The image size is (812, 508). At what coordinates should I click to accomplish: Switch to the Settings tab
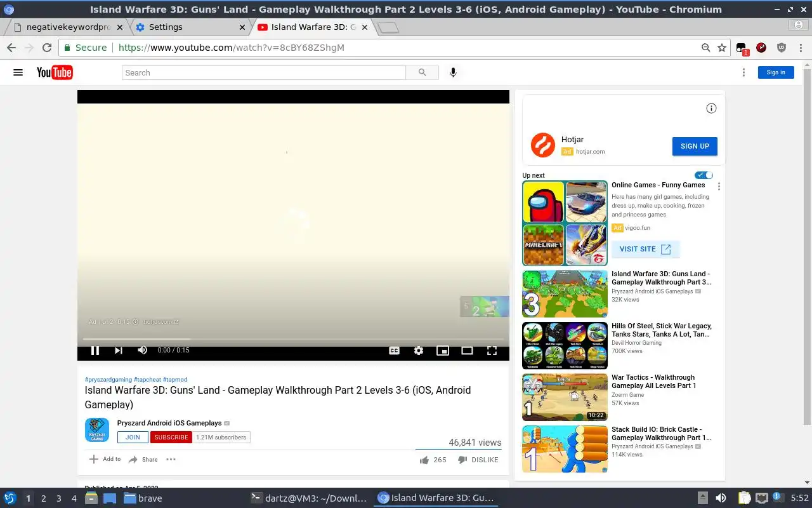[x=190, y=27]
